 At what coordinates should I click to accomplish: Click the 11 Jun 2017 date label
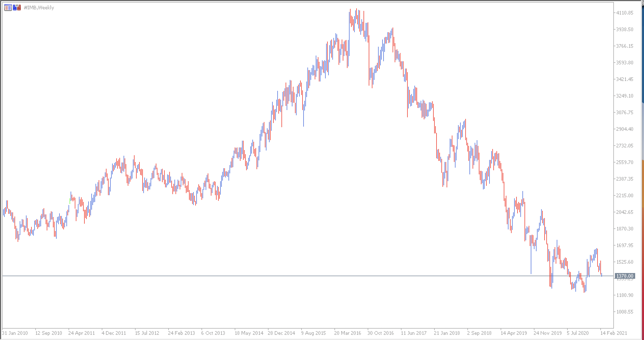coord(414,333)
